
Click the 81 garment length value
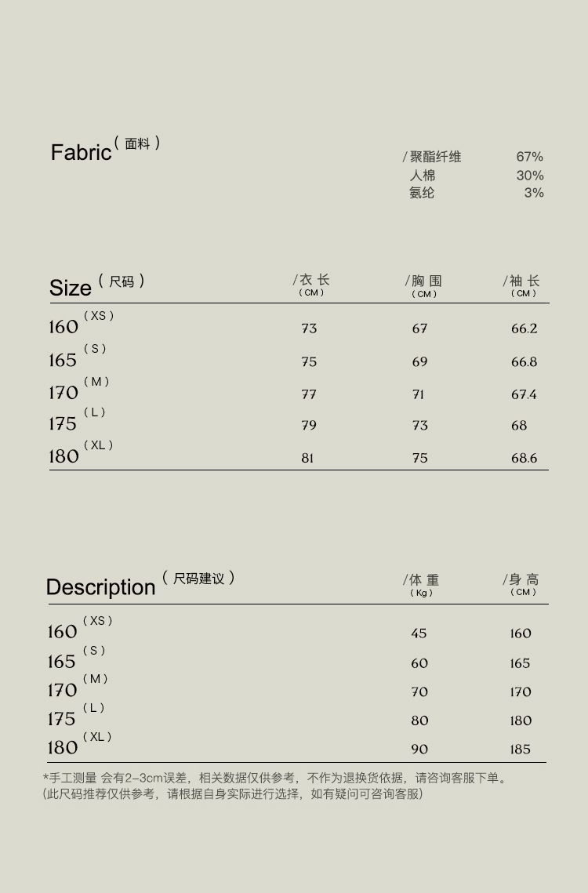[x=307, y=458]
